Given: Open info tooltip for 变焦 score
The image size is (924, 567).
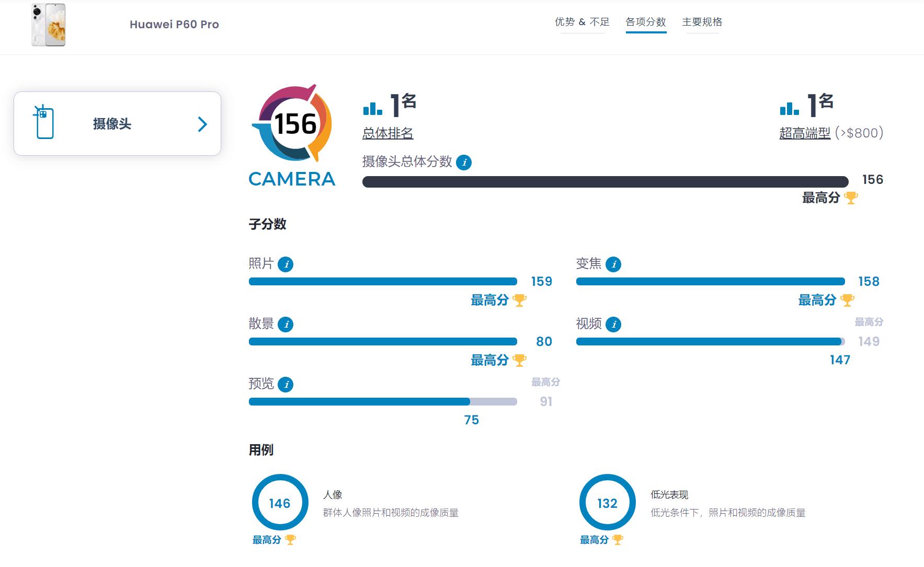Looking at the screenshot, I should [x=614, y=265].
